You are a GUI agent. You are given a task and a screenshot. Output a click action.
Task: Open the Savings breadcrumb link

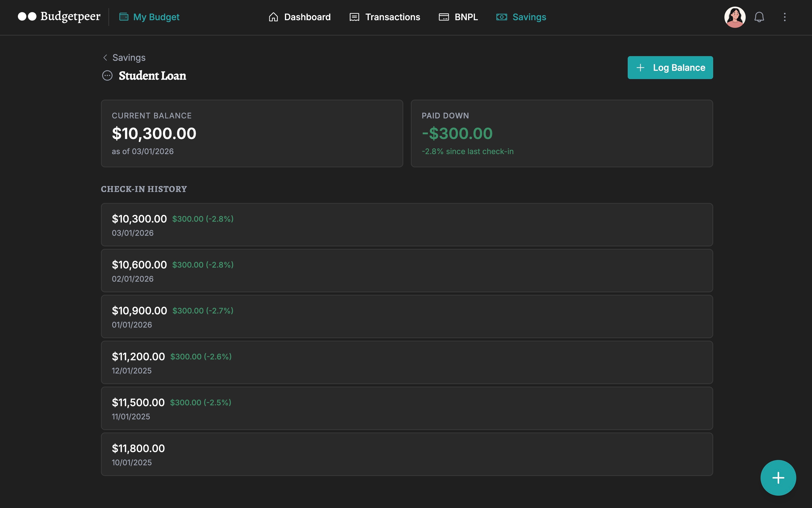tap(129, 57)
